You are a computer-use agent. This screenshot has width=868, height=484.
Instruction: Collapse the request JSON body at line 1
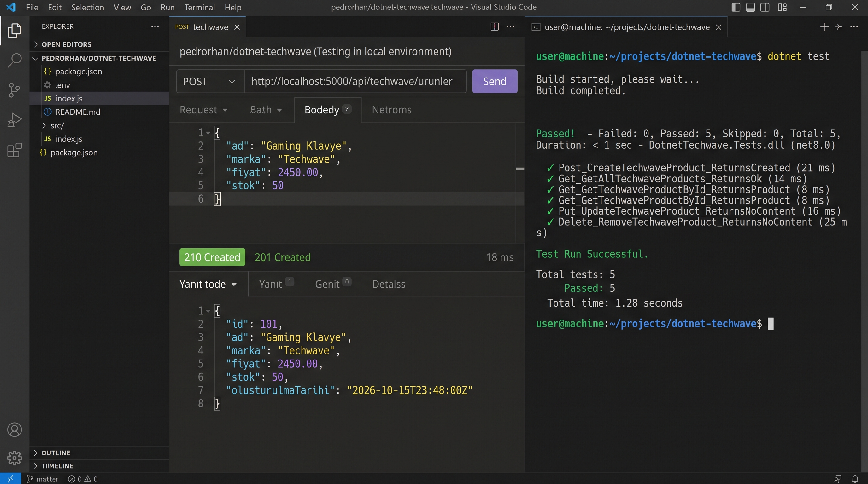pos(208,133)
